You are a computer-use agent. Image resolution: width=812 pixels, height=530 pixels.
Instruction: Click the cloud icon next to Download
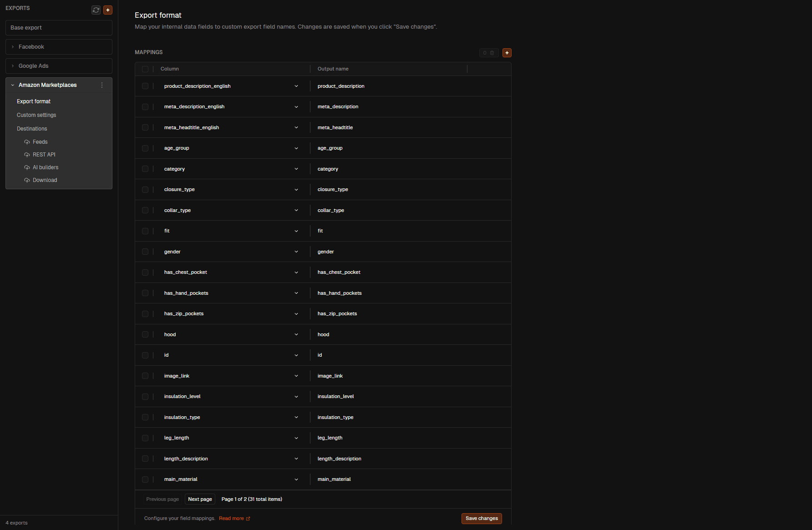tap(27, 180)
